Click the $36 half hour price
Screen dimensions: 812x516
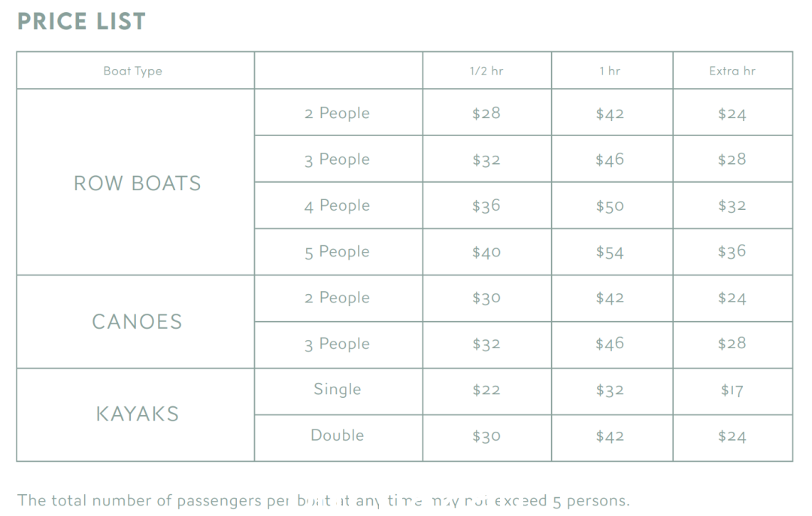[486, 205]
